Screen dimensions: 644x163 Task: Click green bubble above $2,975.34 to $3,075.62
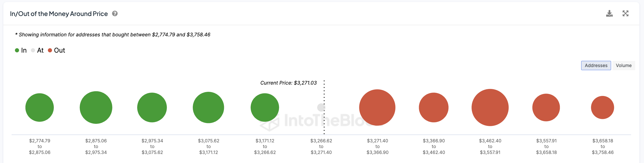coord(152,108)
